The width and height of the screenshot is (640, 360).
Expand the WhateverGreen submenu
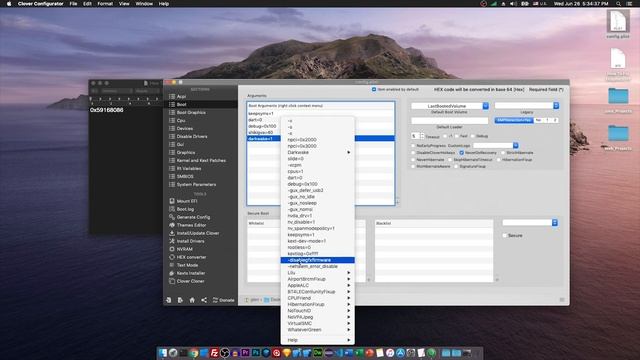(x=318, y=330)
